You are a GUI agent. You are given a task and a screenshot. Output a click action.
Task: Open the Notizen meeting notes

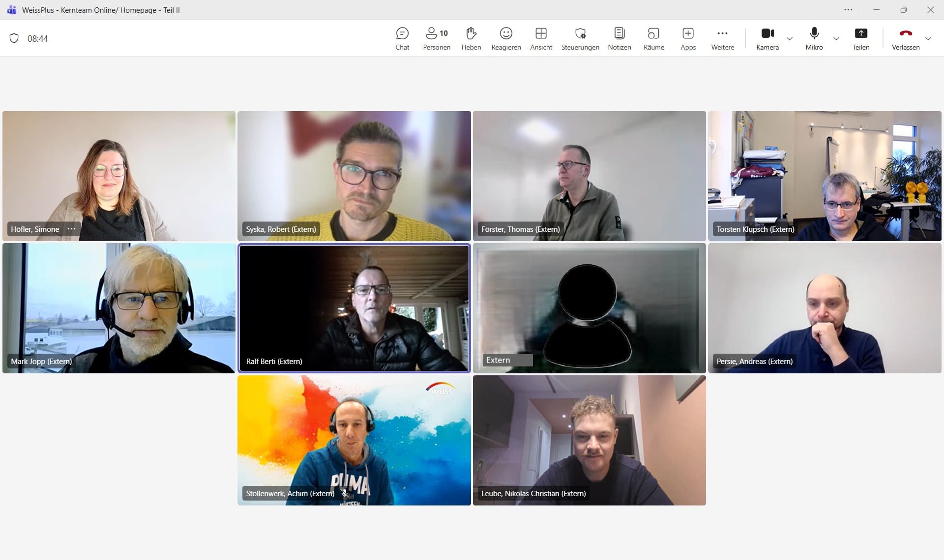click(619, 38)
